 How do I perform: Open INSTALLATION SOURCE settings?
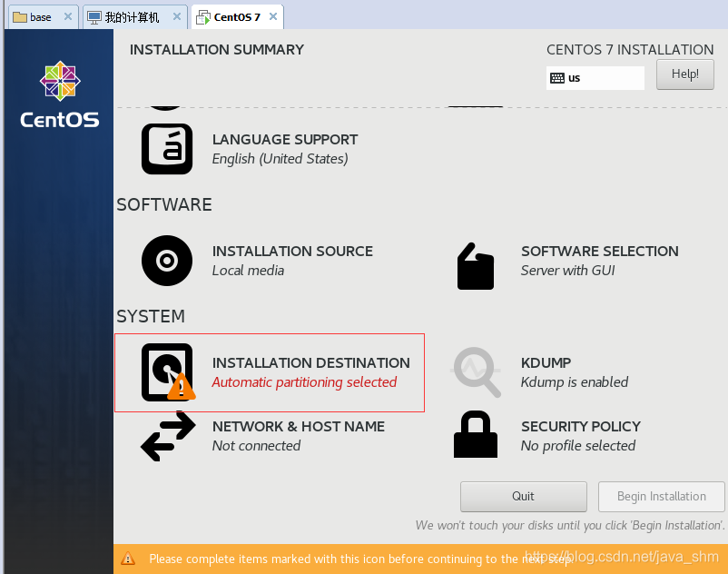[x=258, y=261]
